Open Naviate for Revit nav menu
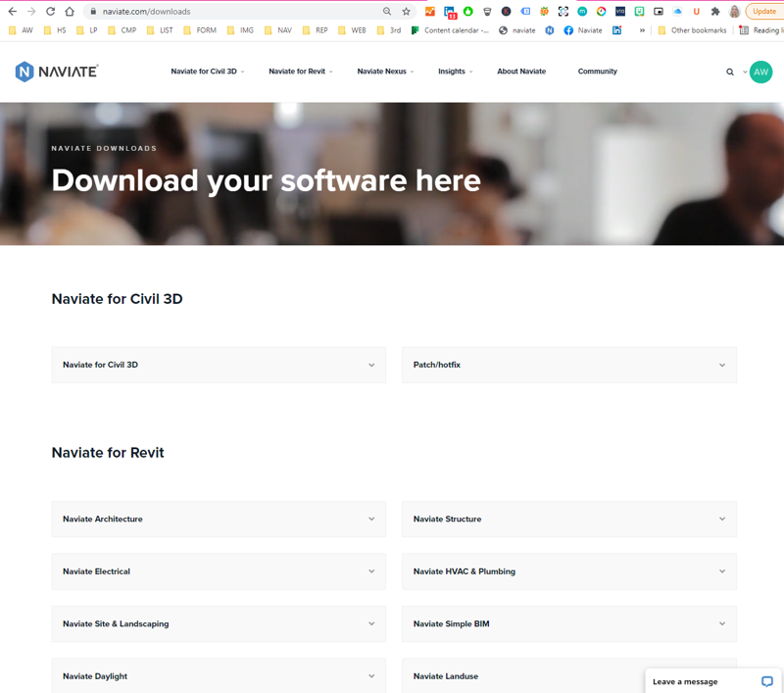The image size is (784, 693). [x=301, y=72]
